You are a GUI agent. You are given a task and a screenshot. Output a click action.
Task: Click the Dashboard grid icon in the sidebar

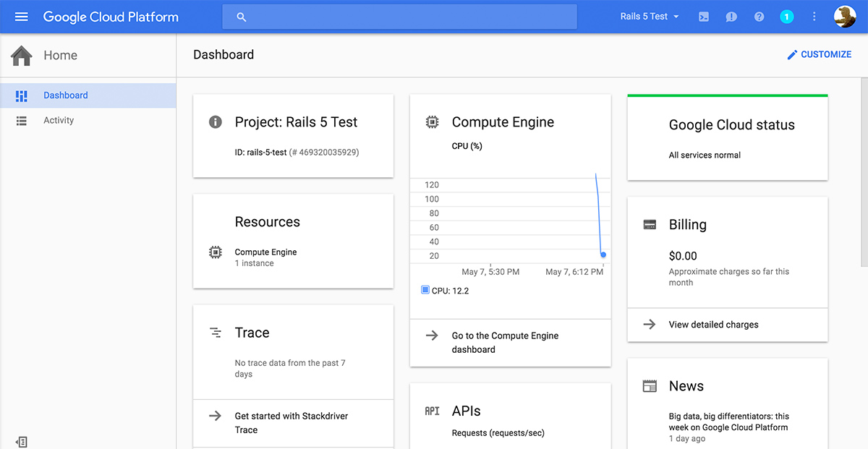point(22,95)
